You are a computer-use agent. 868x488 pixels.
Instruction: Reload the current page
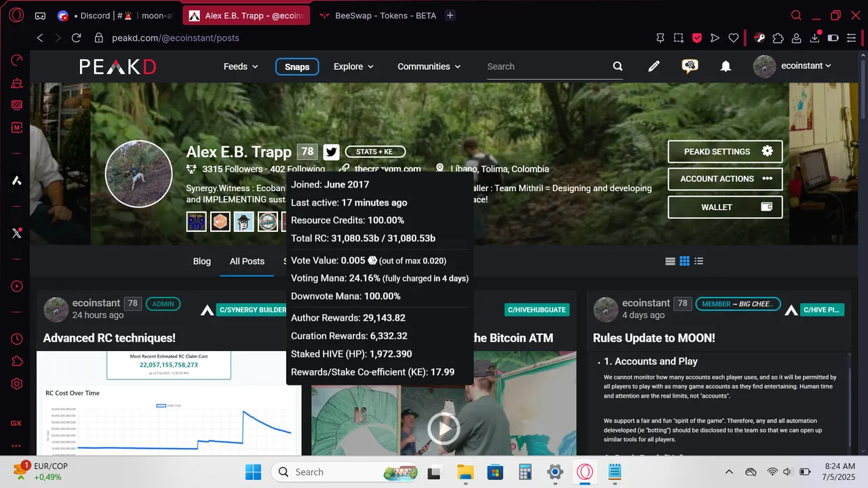coord(76,38)
